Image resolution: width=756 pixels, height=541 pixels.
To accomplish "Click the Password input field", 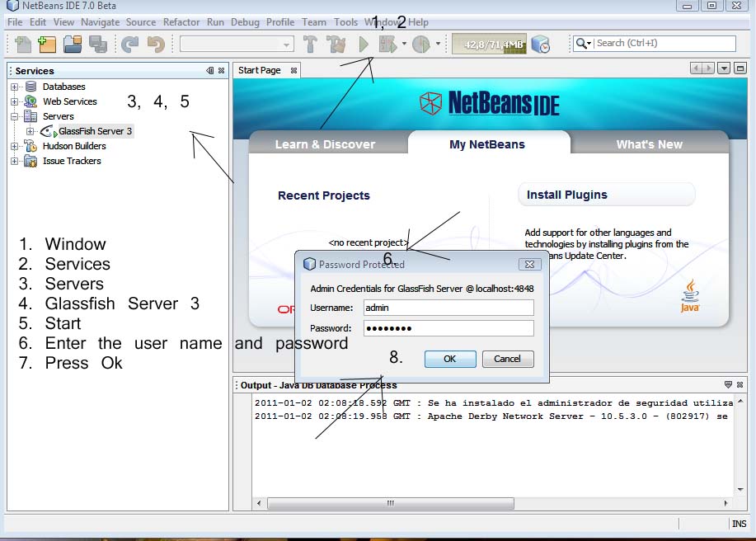I will [448, 328].
